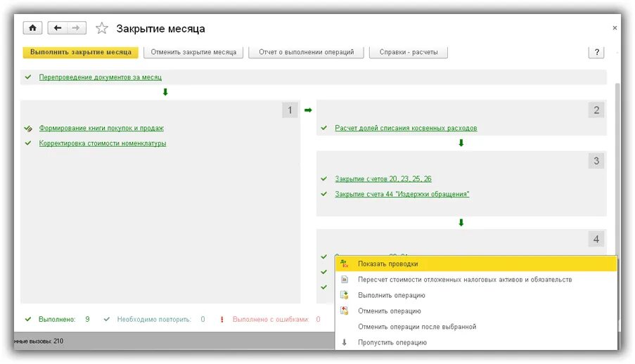Click status icon beside Формирование книги покупок
The image size is (635, 364).
click(x=28, y=129)
